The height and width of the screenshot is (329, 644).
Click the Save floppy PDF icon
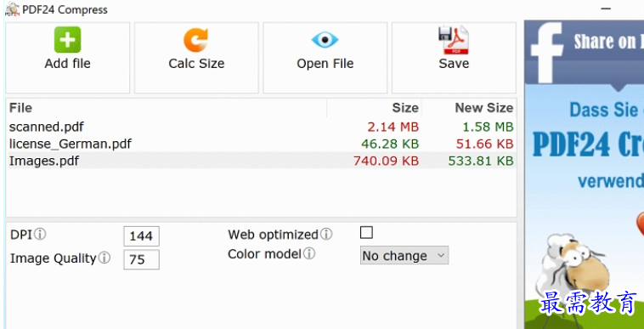pyautogui.click(x=454, y=40)
